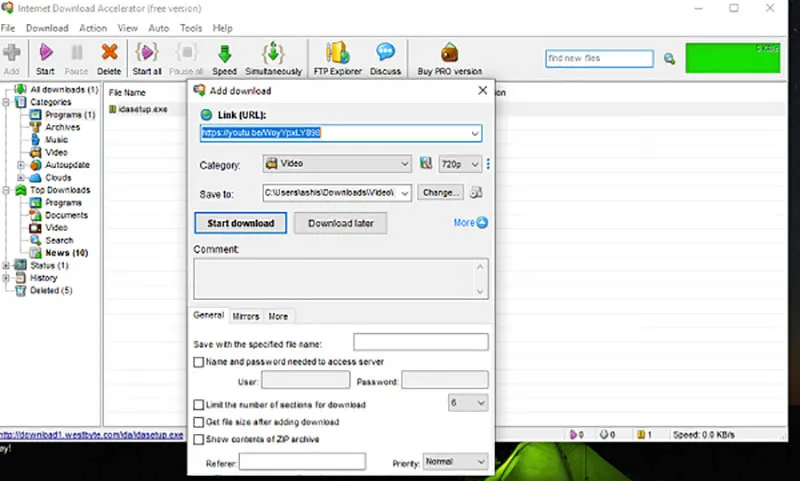Open the Action menu
Viewport: 800px width, 481px height.
point(93,28)
